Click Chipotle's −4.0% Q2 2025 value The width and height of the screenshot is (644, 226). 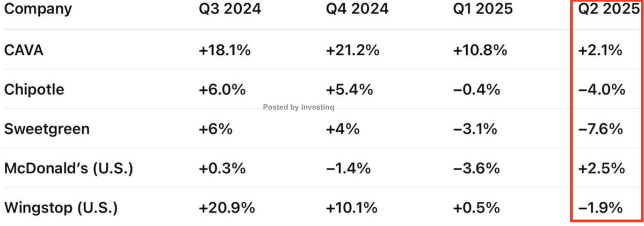click(601, 90)
